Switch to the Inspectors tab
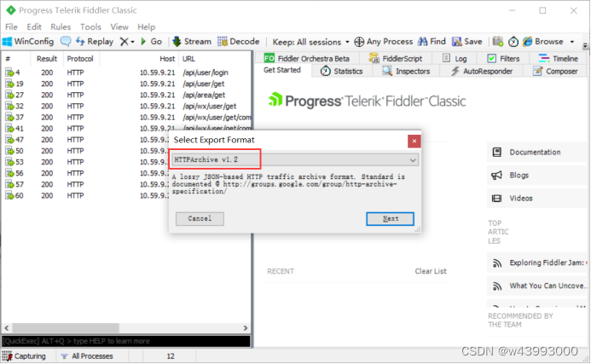This screenshot has height=364, width=591. point(406,72)
